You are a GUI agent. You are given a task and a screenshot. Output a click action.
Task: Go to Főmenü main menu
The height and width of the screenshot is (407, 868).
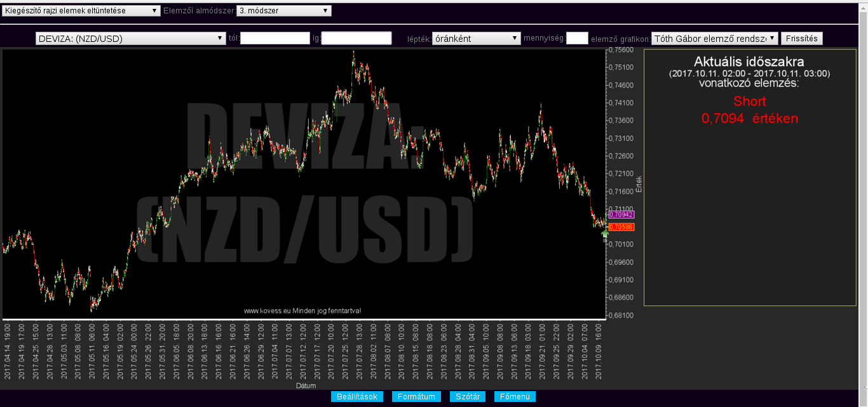pyautogui.click(x=515, y=397)
